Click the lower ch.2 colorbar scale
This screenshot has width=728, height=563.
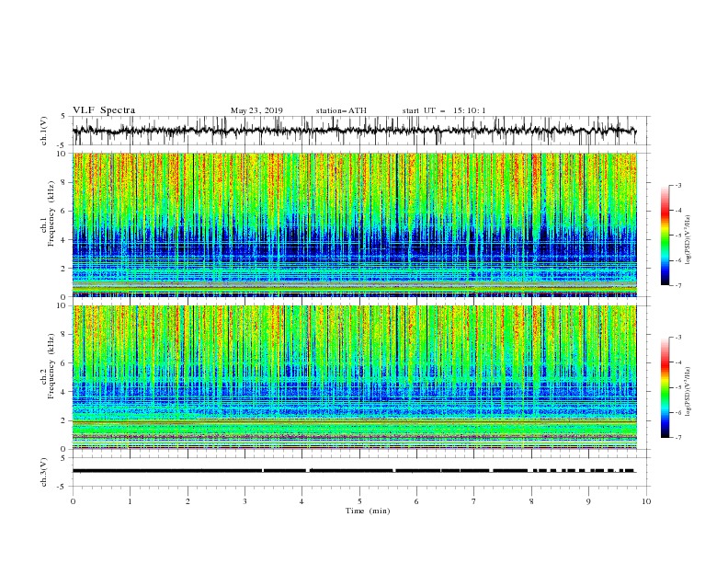[665, 387]
